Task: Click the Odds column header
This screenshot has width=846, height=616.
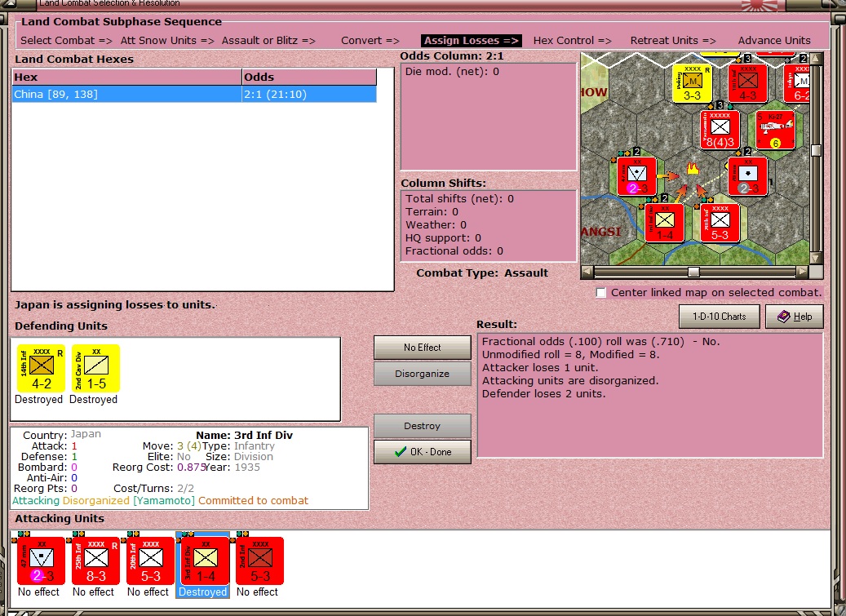Action: pos(309,78)
